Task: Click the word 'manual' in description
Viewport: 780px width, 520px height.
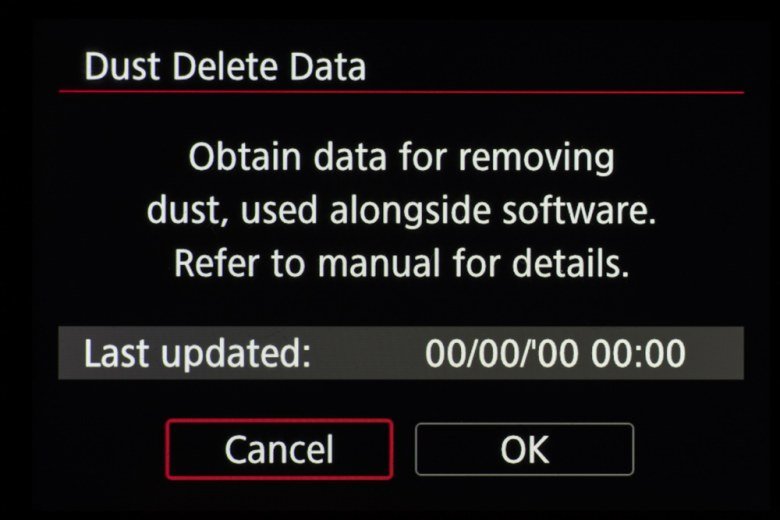Action: click(x=379, y=263)
